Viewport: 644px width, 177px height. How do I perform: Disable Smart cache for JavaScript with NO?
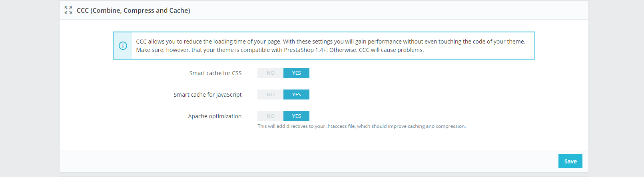[x=271, y=95]
